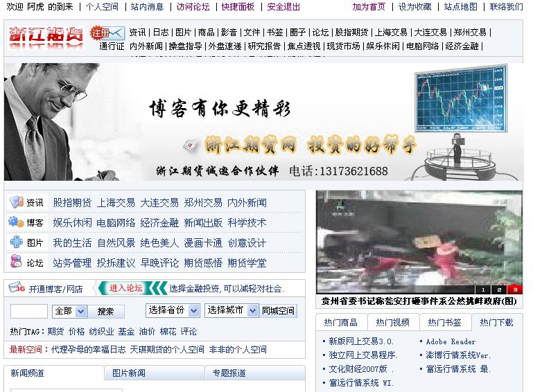533x392 pixels.
Task: Click the 注册 register envelope icon
Action: pyautogui.click(x=108, y=33)
